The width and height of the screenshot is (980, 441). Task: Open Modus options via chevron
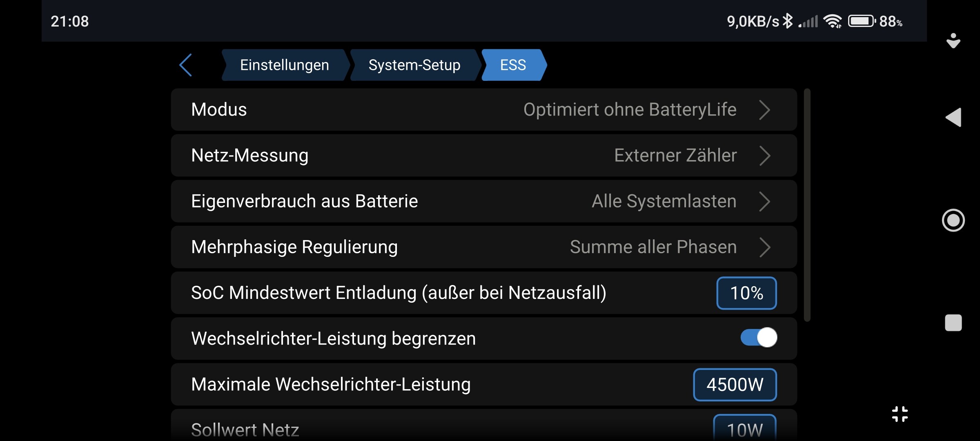[764, 110]
